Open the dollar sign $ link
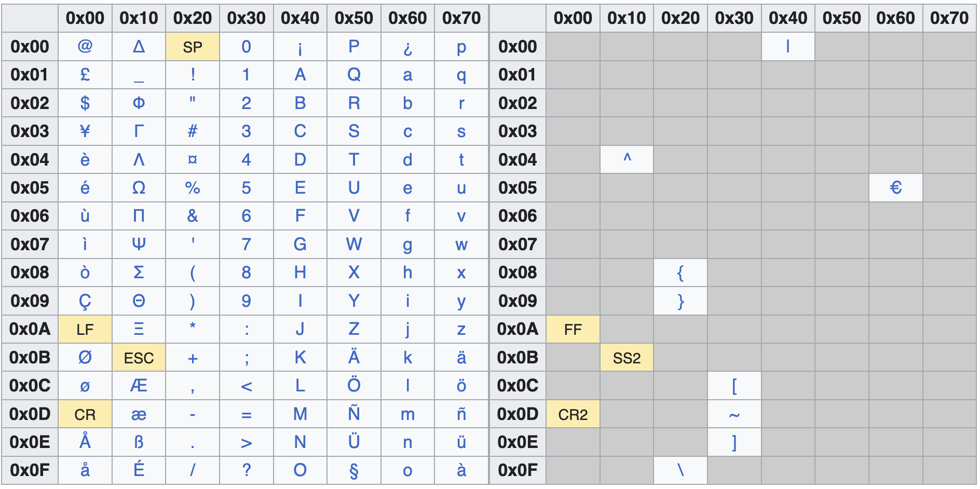The image size is (980, 489). [x=85, y=103]
